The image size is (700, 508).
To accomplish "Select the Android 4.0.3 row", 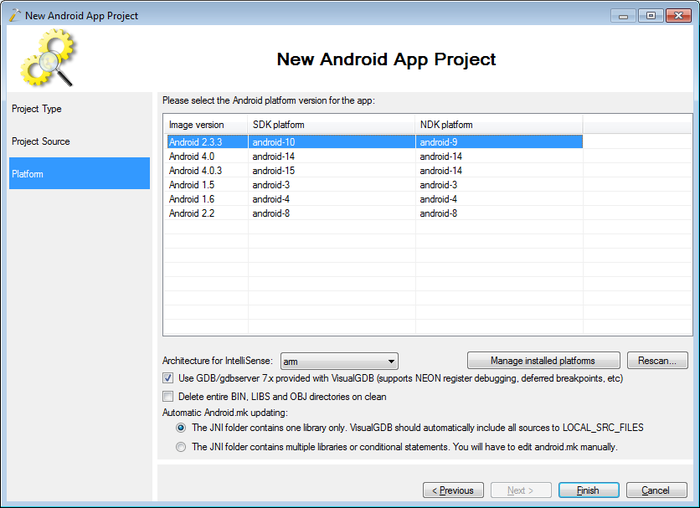I will (x=375, y=171).
